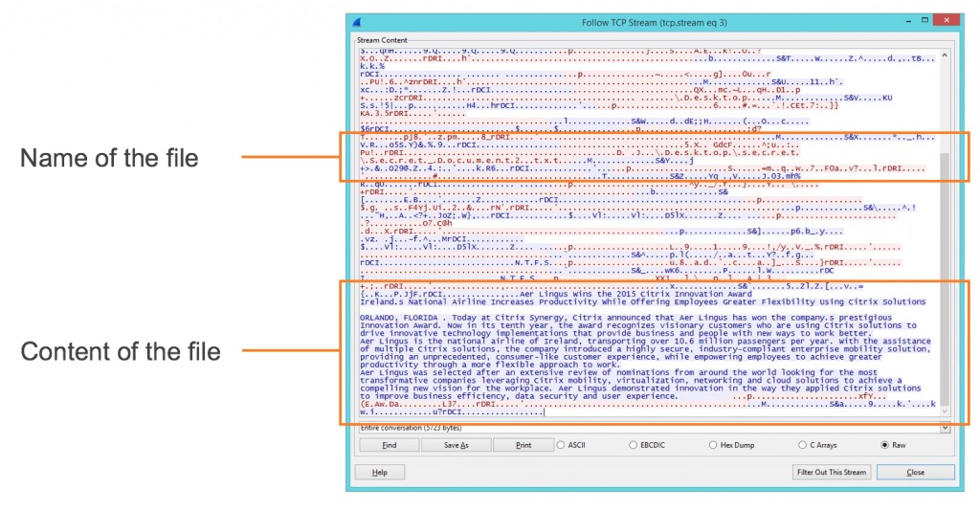This screenshot has height=510, width=980.
Task: Choose the EBCDIC display format
Action: [x=633, y=445]
